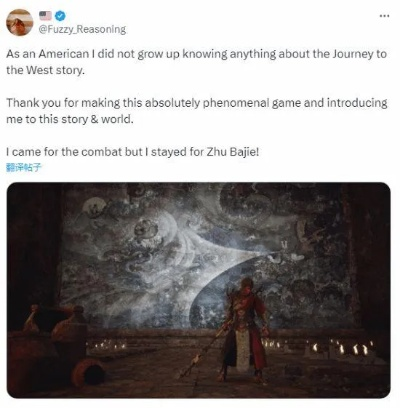Open the poster's profile avatar
The width and height of the screenshot is (400, 408).
click(x=20, y=22)
